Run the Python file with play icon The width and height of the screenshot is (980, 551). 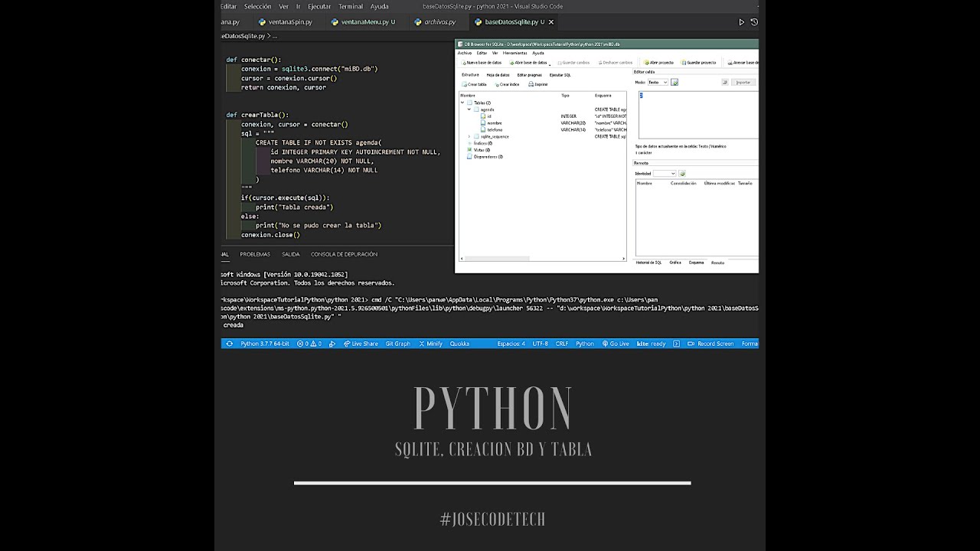click(x=741, y=22)
